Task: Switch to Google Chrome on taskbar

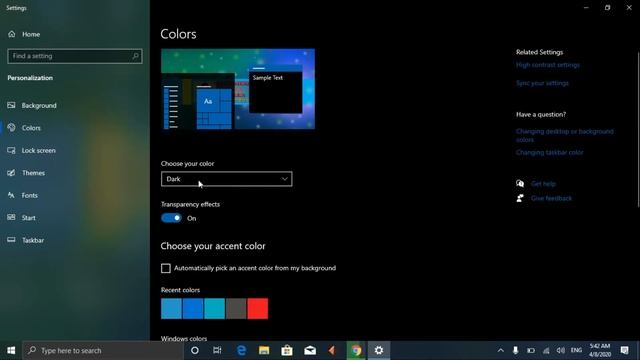Action: click(x=356, y=351)
